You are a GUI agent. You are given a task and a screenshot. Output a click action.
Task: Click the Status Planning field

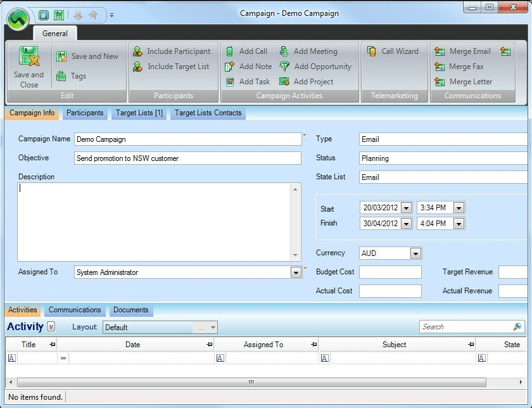tap(443, 158)
